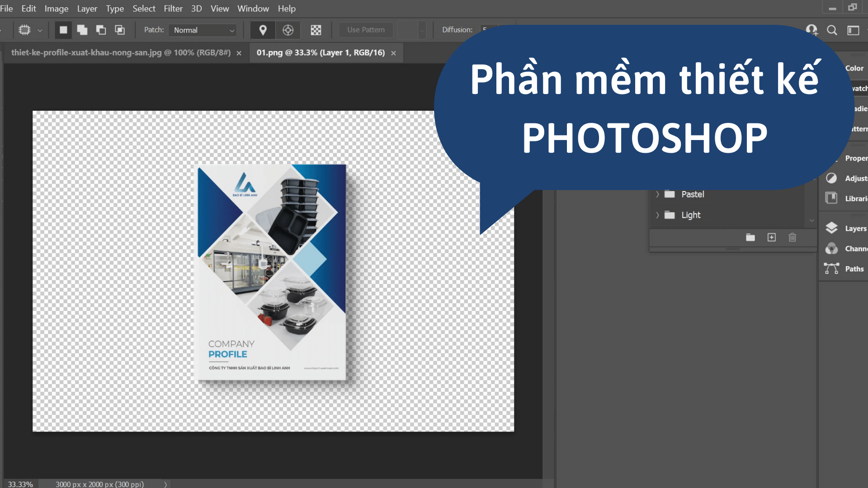Open the Layers panel label
Screen dimensions: 868x488
855,229
